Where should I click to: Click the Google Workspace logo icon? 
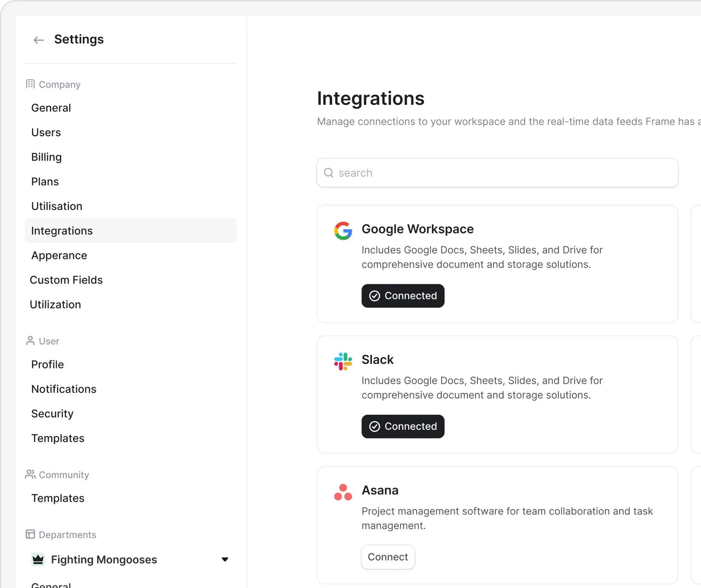[x=343, y=231]
